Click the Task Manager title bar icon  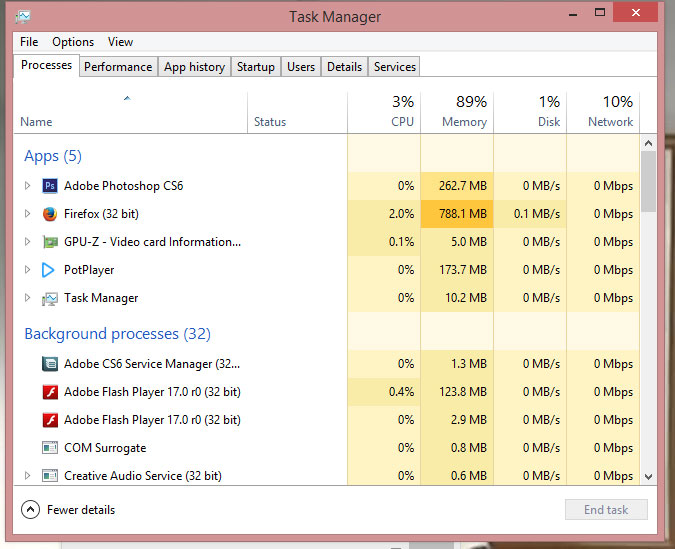pos(23,16)
